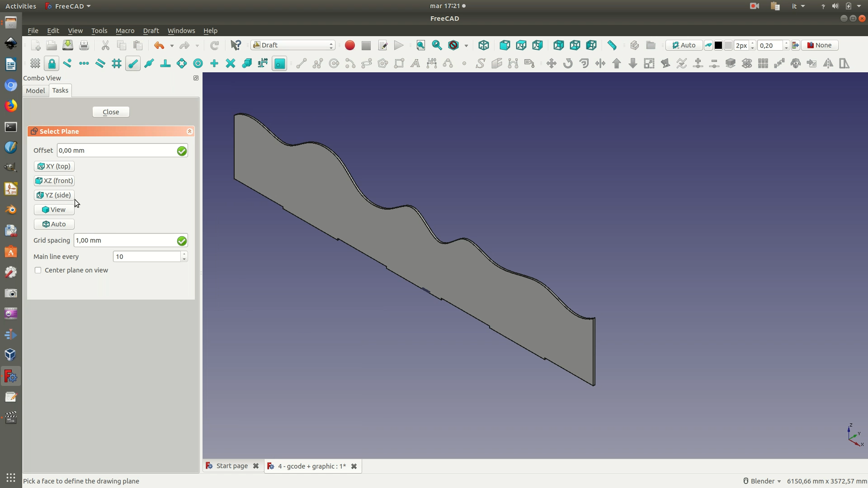
Task: Increase the Main line every spinner
Action: (184, 254)
